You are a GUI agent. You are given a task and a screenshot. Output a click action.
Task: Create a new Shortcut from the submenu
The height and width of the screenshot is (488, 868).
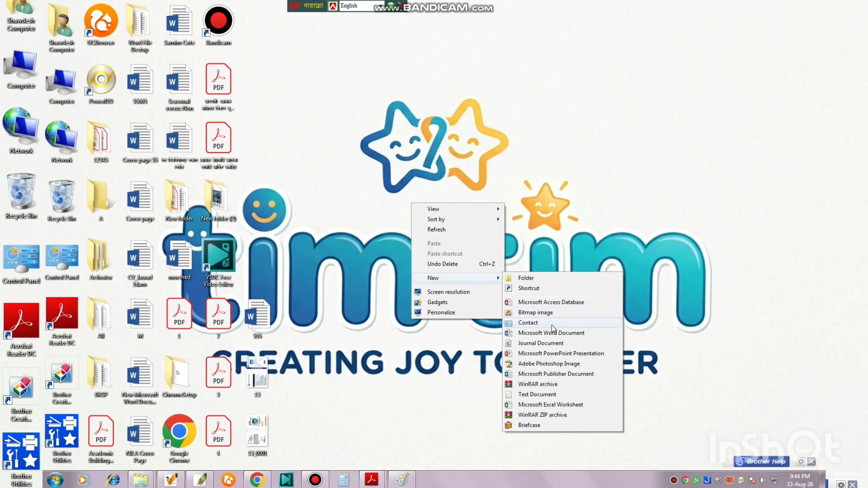pyautogui.click(x=563, y=288)
